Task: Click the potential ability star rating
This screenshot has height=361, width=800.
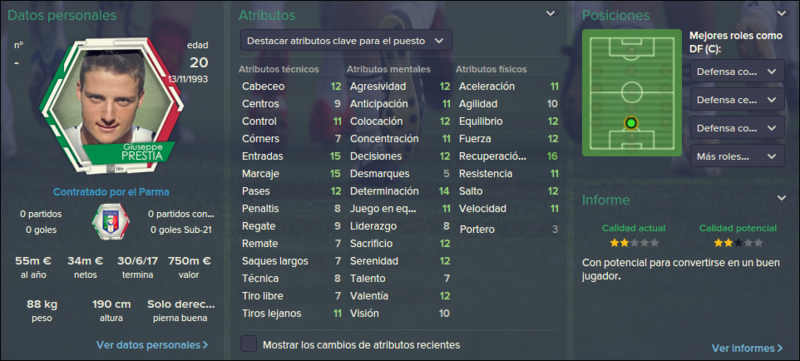Action: click(x=738, y=243)
